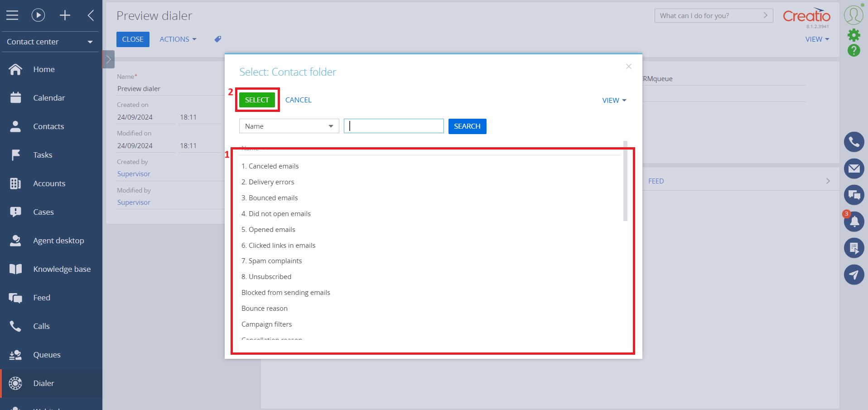Open the page View dropdown at top right
Viewport: 868px width, 410px height.
817,39
